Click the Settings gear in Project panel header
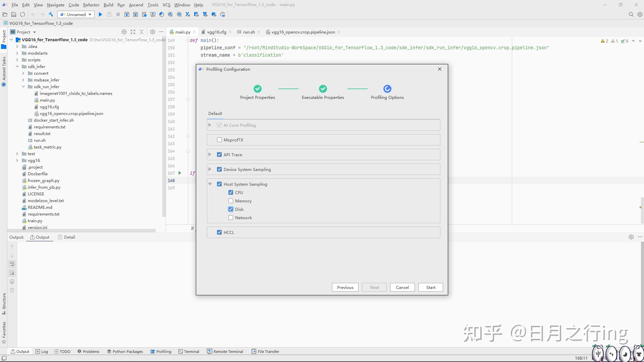This screenshot has width=644, height=362. 153,32
